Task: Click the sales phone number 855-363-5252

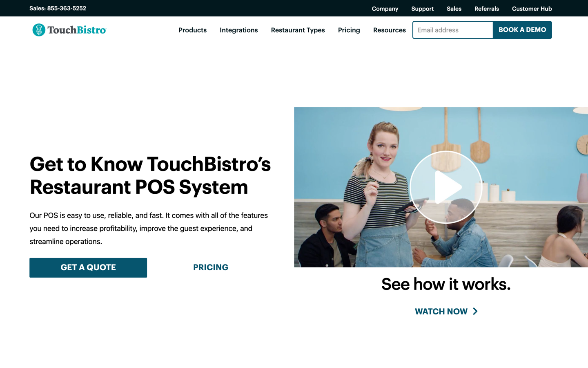Action: (67, 8)
